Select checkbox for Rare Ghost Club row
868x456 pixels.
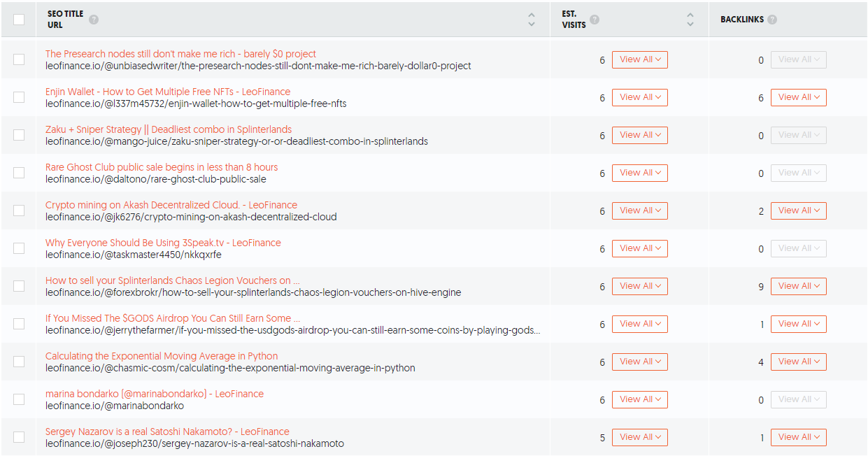coord(19,173)
